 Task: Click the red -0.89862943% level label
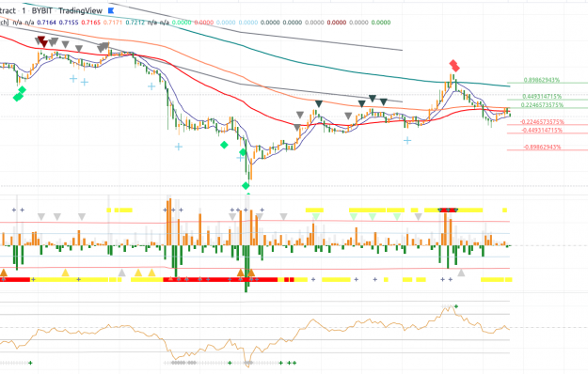pos(542,148)
